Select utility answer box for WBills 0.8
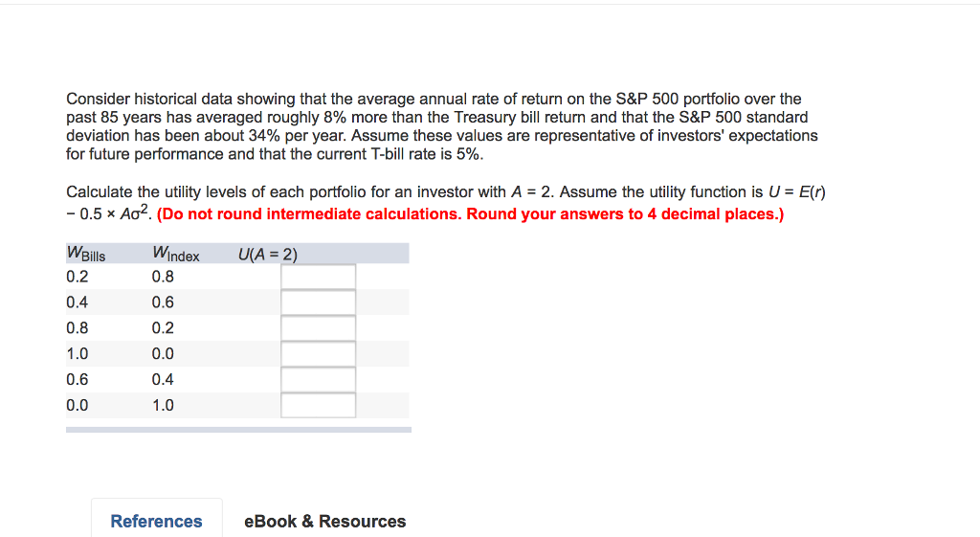This screenshot has width=980, height=537. (318, 328)
